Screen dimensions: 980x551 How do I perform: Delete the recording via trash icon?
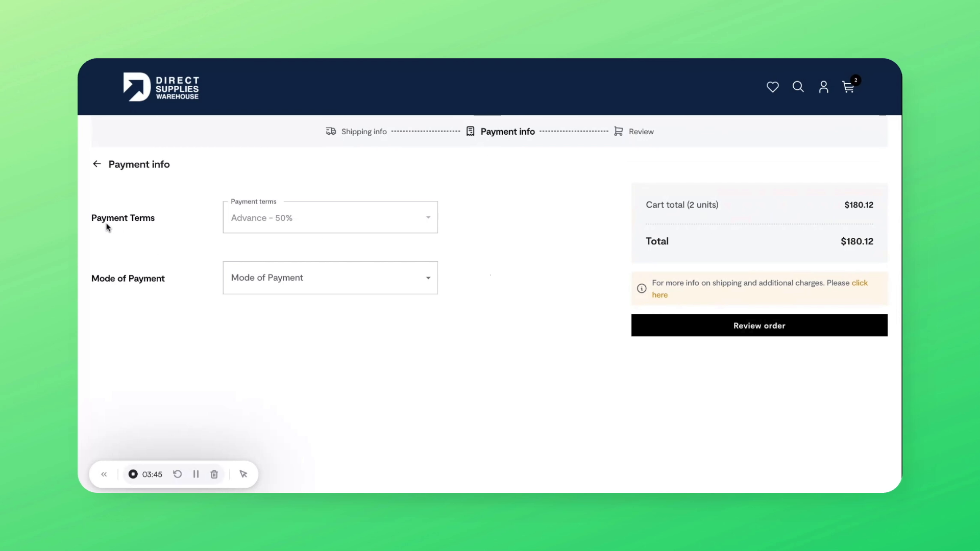(x=213, y=474)
